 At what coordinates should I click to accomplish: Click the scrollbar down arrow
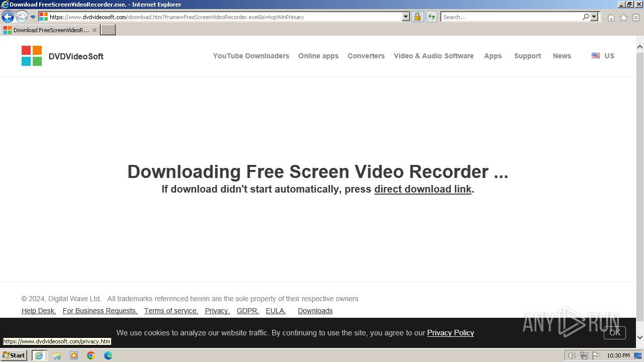(x=640, y=337)
